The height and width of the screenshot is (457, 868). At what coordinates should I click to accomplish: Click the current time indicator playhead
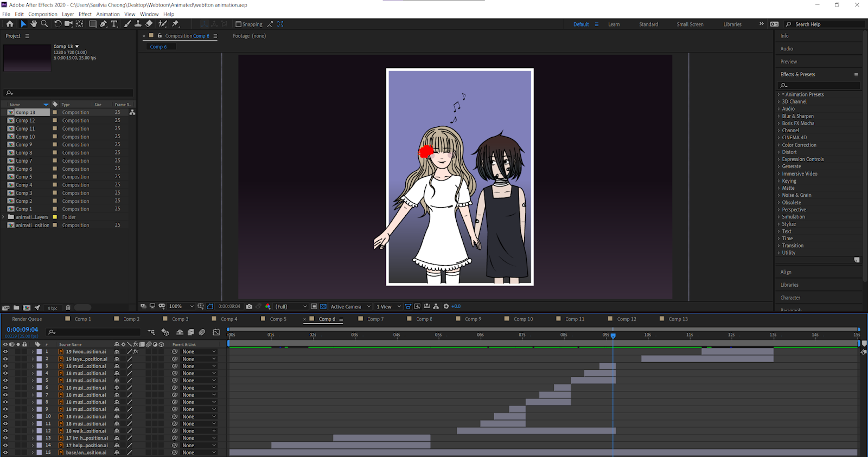point(613,336)
